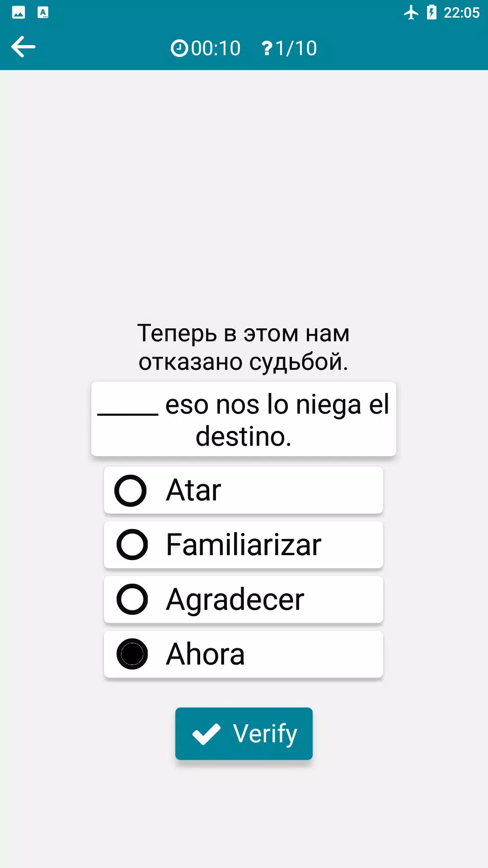The height and width of the screenshot is (868, 488).
Task: Tap the battery charging status icon
Action: 432,13
